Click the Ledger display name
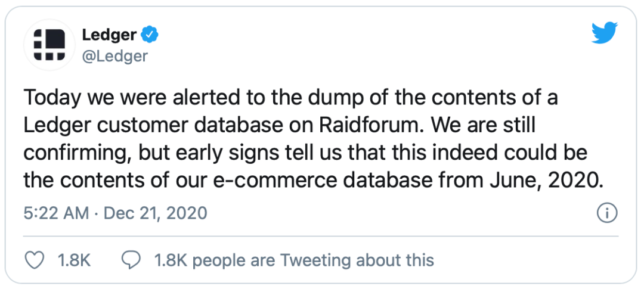Viewport: 644px width, 292px height. pyautogui.click(x=109, y=35)
